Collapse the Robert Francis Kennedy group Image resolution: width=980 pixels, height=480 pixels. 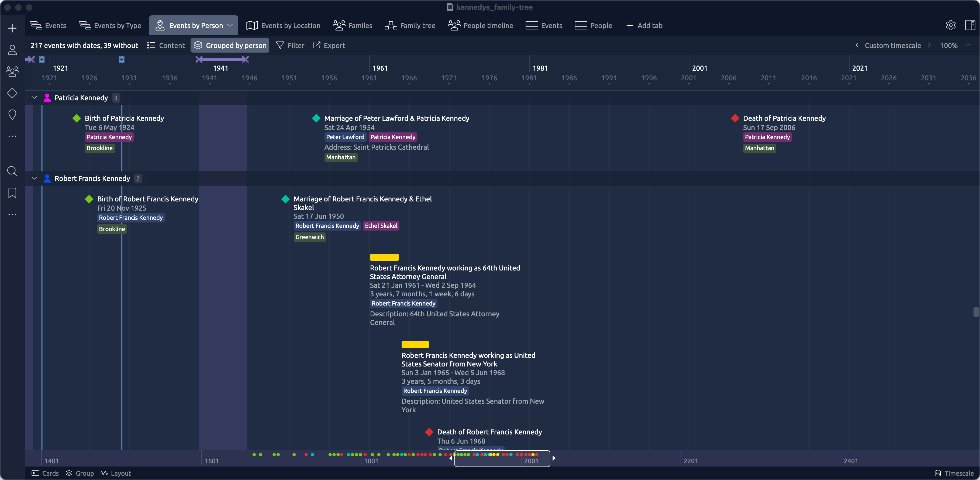[34, 179]
